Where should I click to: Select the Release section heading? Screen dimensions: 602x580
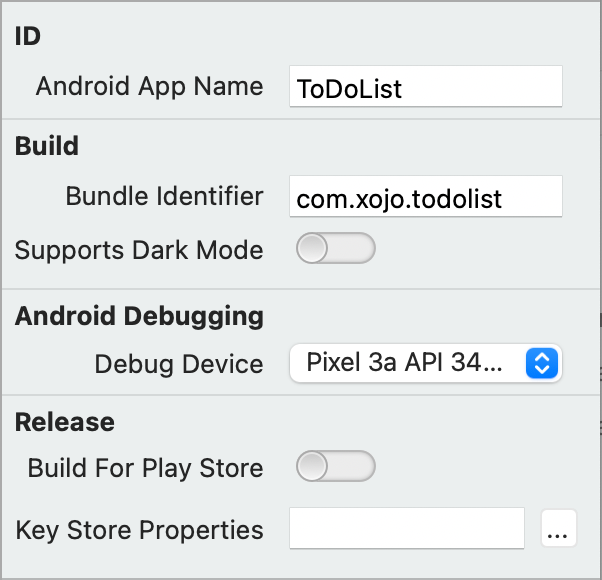click(65, 422)
